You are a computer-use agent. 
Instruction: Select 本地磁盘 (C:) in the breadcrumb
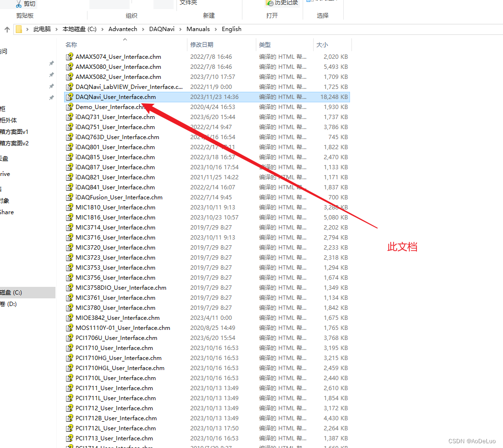point(79,29)
